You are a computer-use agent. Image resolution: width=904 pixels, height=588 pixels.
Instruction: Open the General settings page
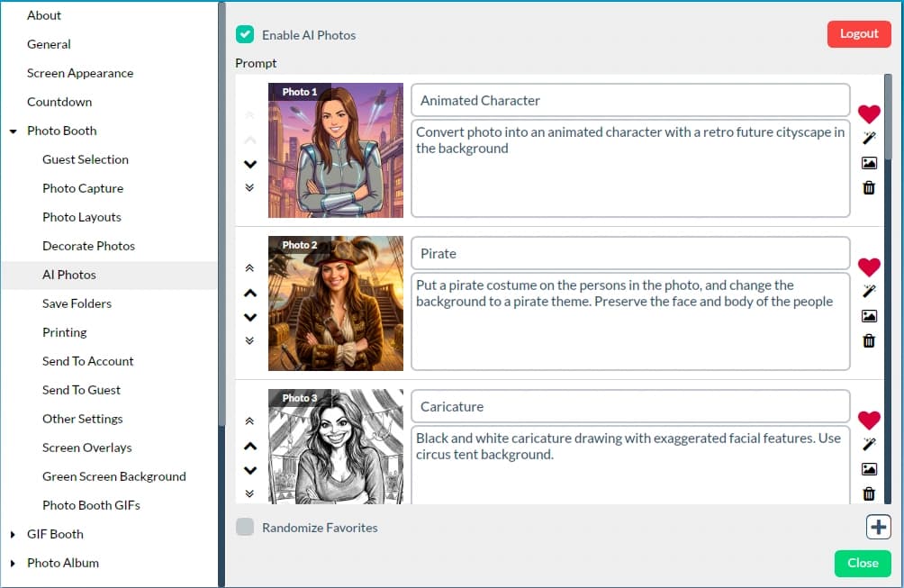[49, 44]
